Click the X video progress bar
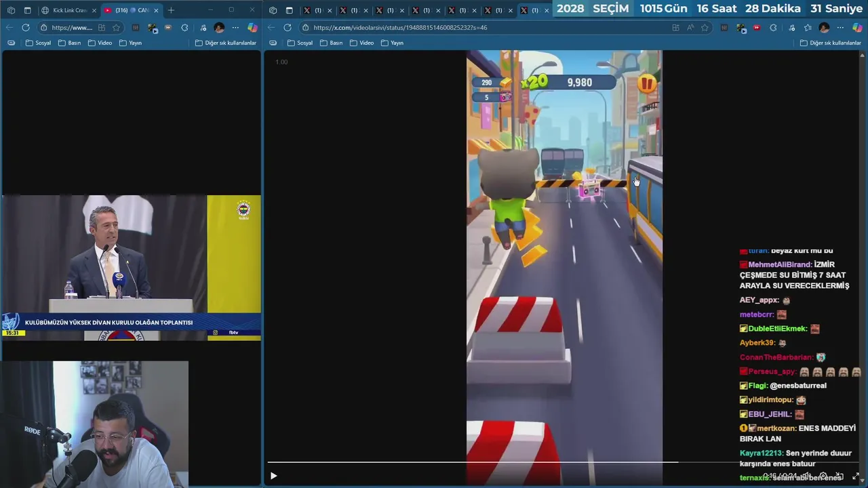This screenshot has width=868, height=488. 563,462
